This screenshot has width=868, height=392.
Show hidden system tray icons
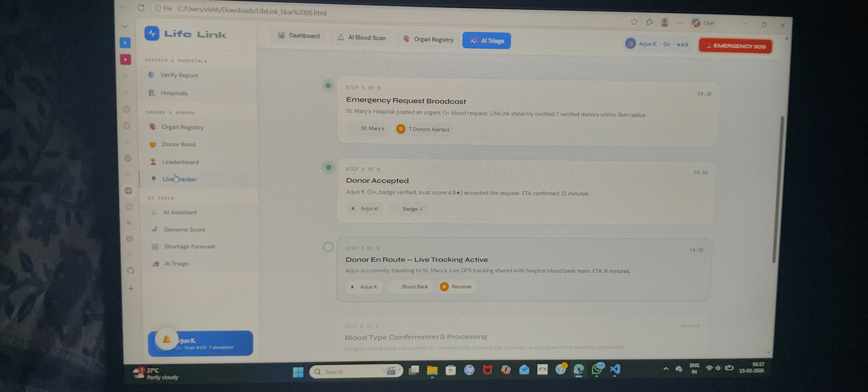(x=666, y=369)
